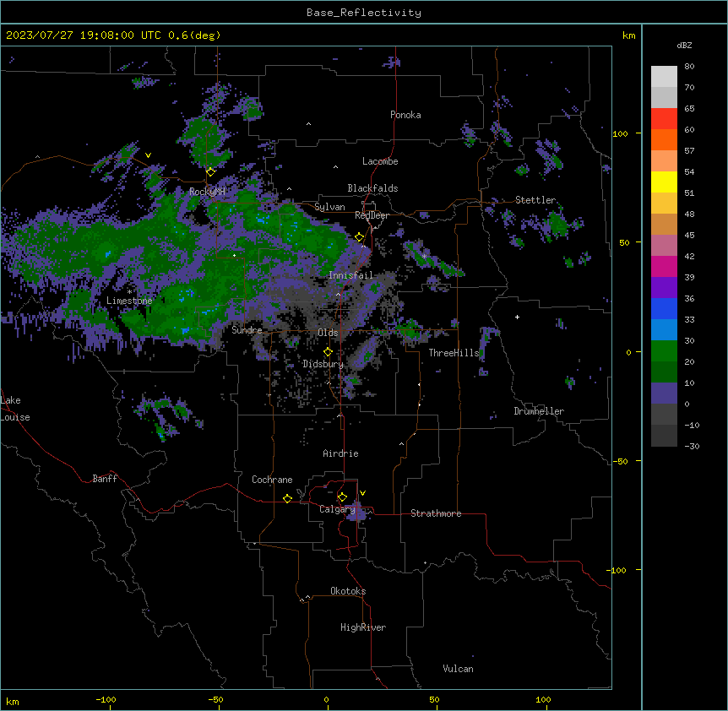Click the Vulcan town label

(459, 669)
